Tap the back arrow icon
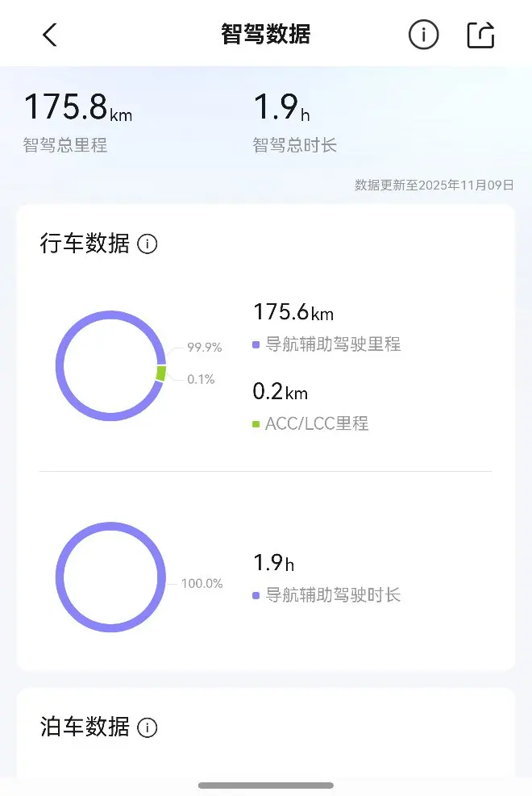532x796 pixels. (x=50, y=35)
